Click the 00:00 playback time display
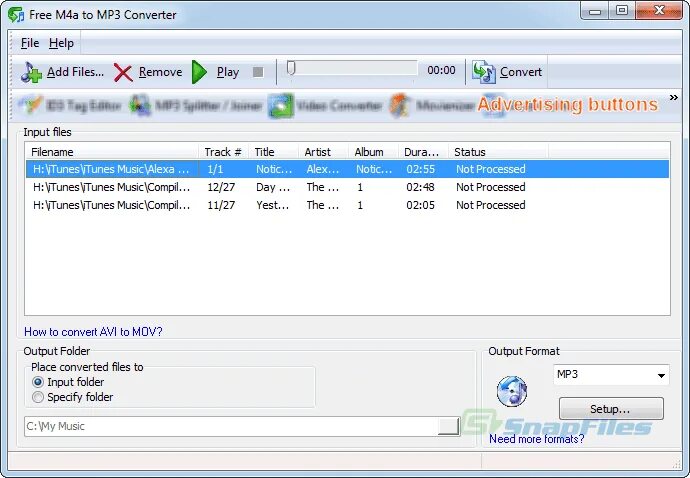Viewport: 690px width, 478px height. coord(441,70)
